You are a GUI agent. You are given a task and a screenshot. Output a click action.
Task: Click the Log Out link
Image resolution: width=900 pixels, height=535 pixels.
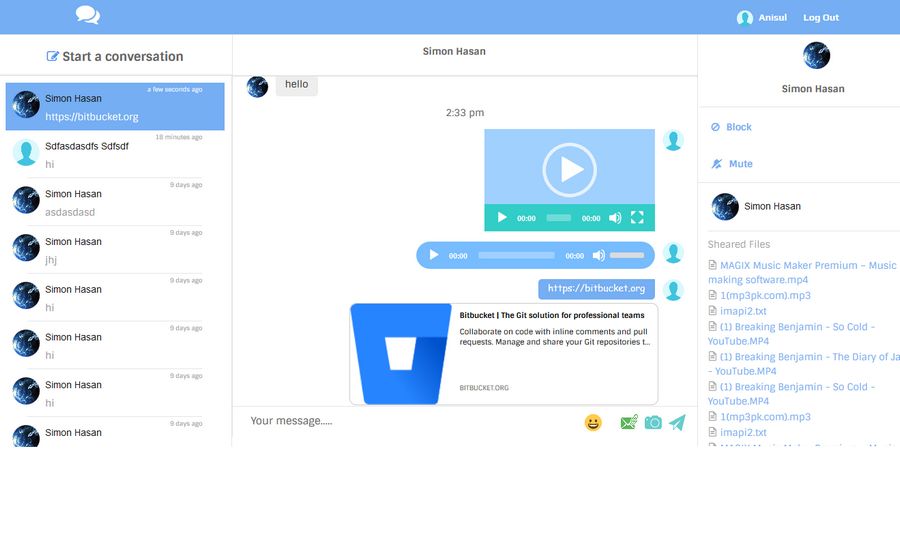pos(821,18)
